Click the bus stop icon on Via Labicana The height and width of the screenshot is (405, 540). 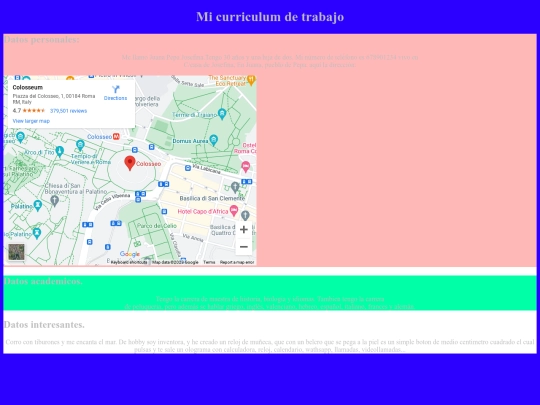pos(188,168)
